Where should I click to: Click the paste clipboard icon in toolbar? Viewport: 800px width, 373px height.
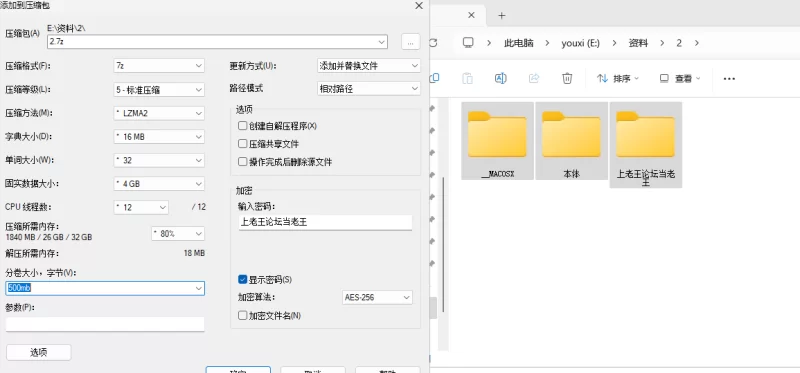pos(467,78)
